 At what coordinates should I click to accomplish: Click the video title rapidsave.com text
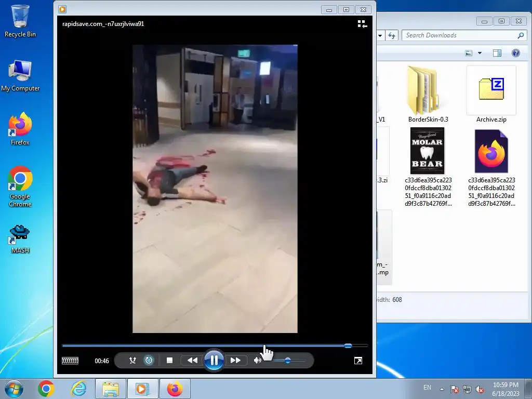pyautogui.click(x=103, y=24)
